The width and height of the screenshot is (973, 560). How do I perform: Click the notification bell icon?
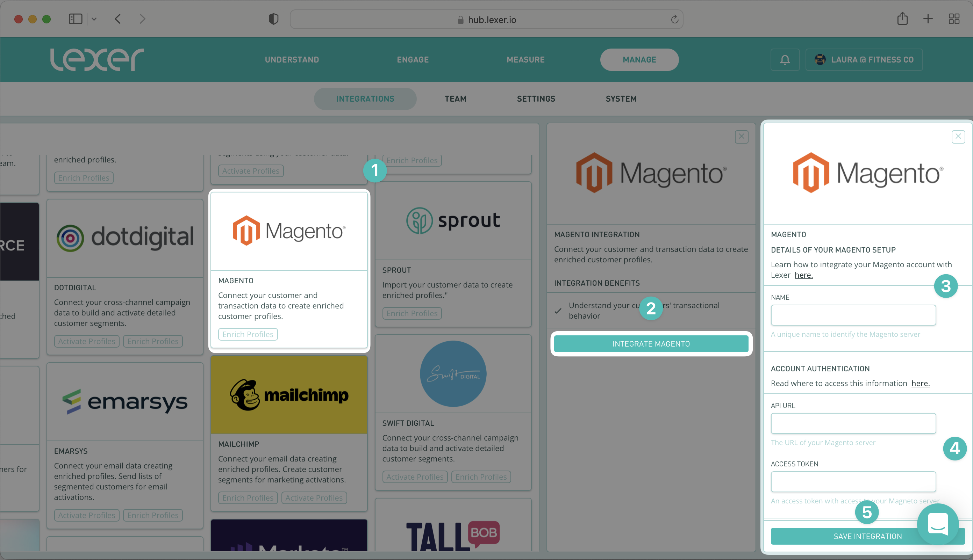[x=785, y=60]
